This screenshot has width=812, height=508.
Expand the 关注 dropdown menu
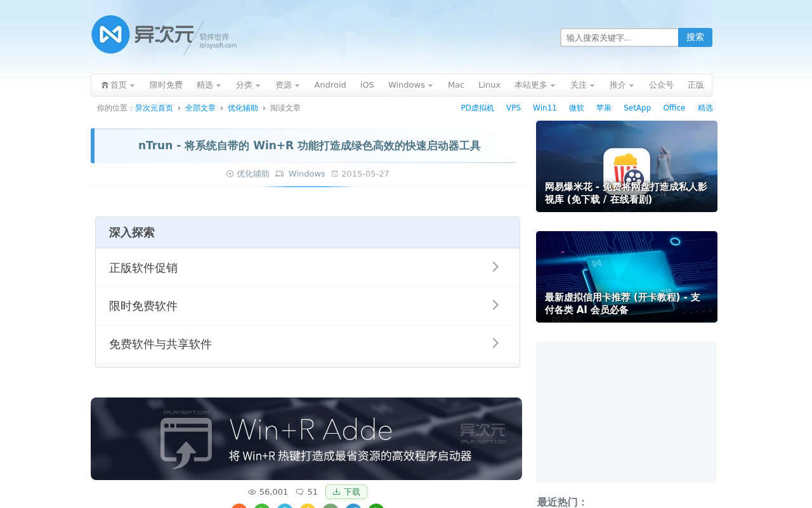582,85
